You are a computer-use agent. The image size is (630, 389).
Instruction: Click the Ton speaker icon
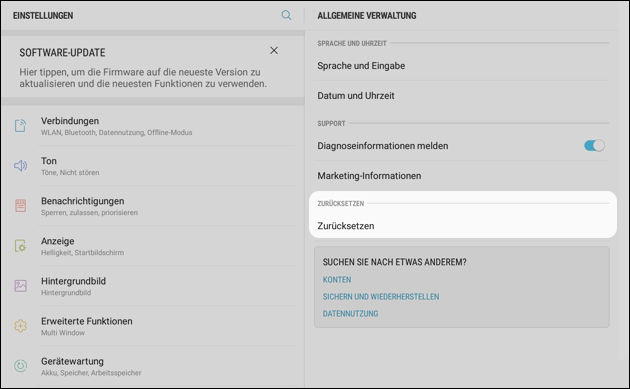[20, 166]
